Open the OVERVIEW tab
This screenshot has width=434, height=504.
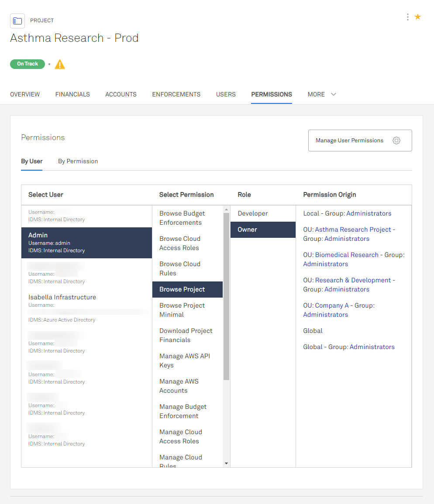point(25,94)
